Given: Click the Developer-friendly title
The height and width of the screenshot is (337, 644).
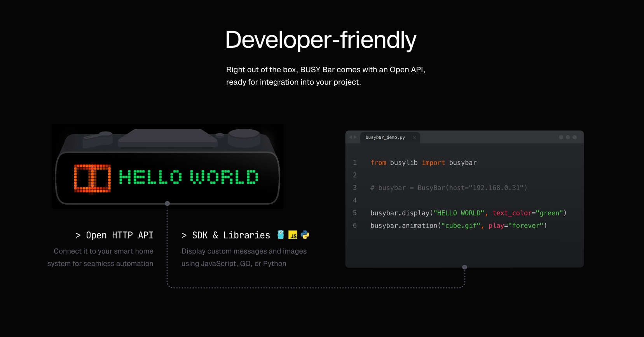Looking at the screenshot, I should click(x=321, y=40).
